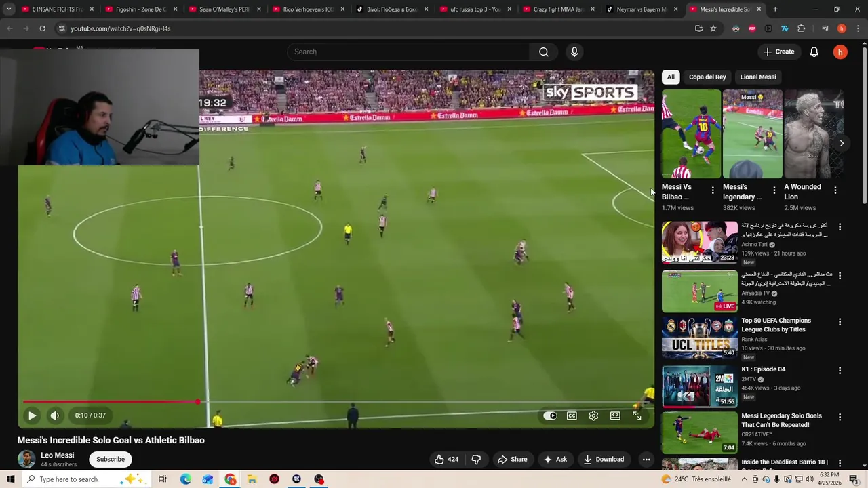Open YouTube notifications bell
Viewport: 868px width, 488px height.
(814, 52)
